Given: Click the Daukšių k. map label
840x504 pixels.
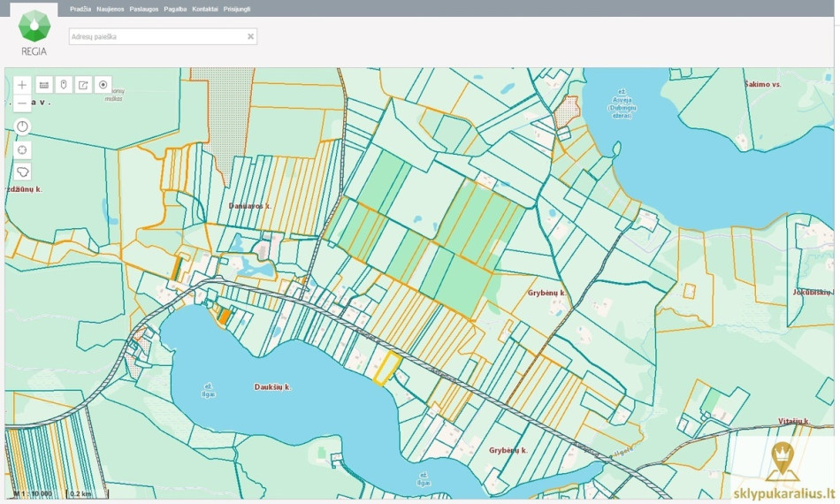Looking at the screenshot, I should coord(272,386).
